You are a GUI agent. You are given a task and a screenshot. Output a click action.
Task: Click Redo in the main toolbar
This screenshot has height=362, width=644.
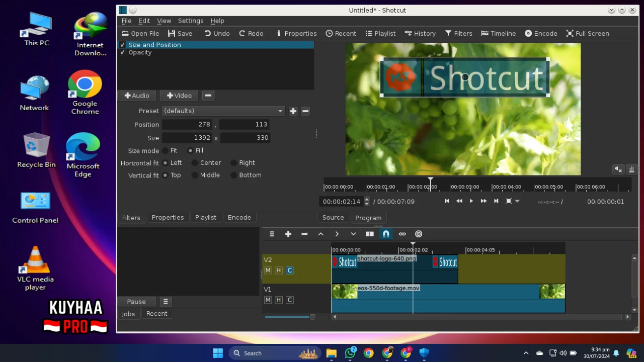click(x=251, y=33)
